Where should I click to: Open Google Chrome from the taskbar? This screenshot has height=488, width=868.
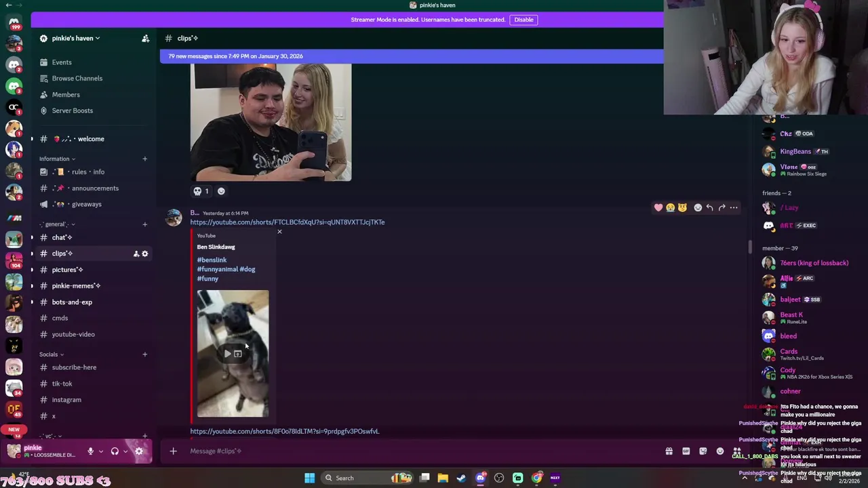coord(536,478)
